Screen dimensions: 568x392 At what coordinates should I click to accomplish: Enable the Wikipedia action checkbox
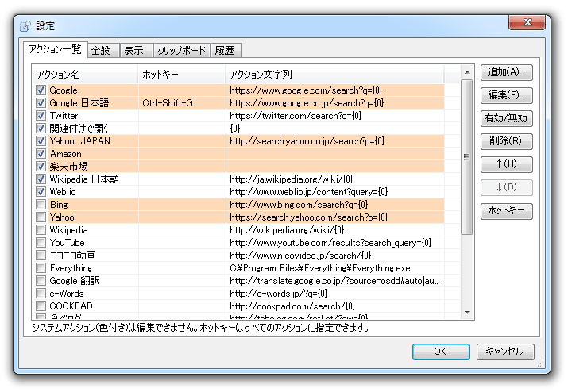click(41, 230)
